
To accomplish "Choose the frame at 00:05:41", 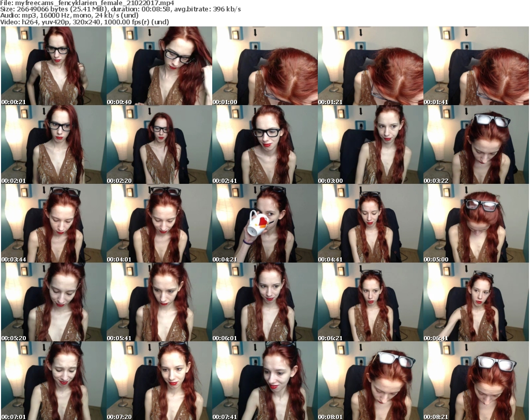I will [159, 302].
